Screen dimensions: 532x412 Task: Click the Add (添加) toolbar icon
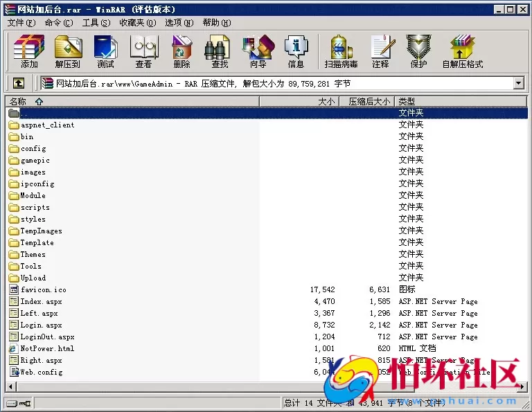29,51
